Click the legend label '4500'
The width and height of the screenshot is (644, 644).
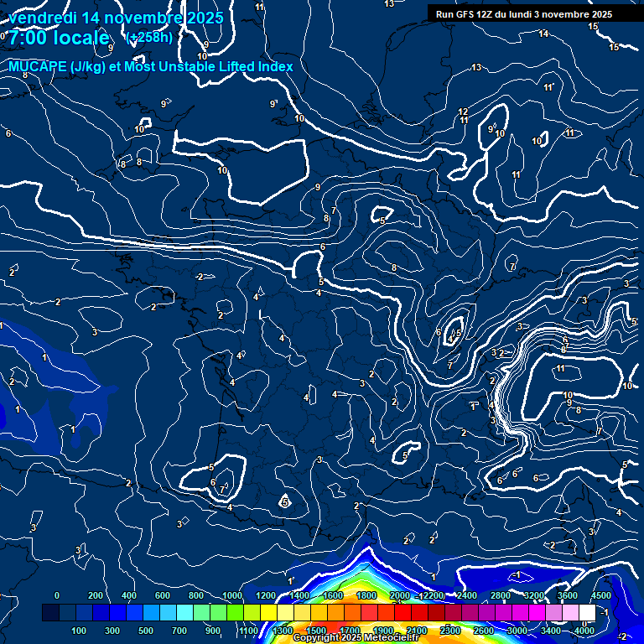601,595
